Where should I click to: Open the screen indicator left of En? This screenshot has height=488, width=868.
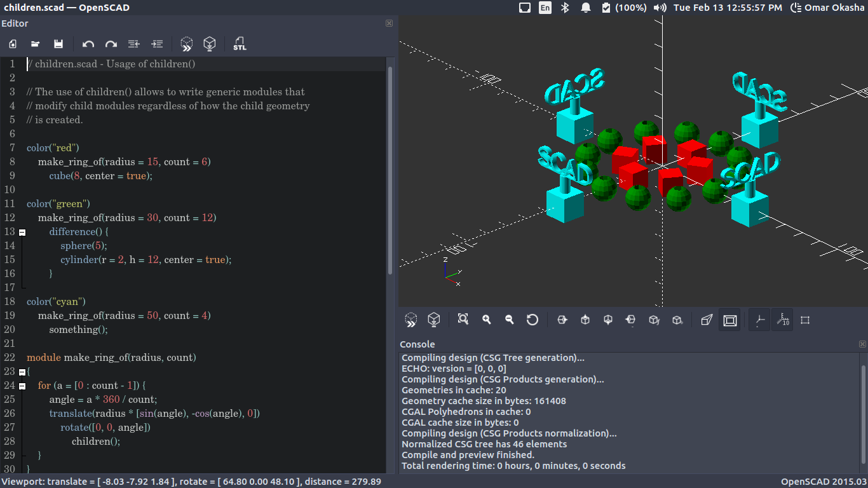[525, 8]
